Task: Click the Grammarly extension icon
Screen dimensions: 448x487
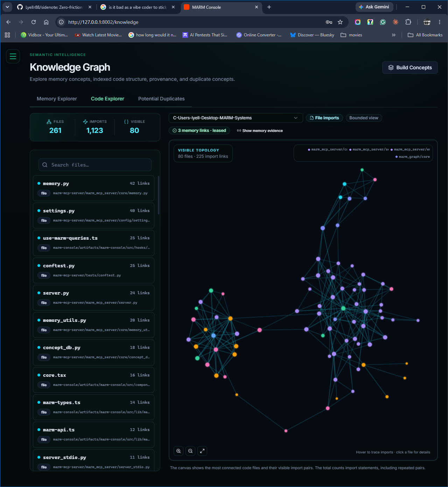Action: click(x=383, y=22)
